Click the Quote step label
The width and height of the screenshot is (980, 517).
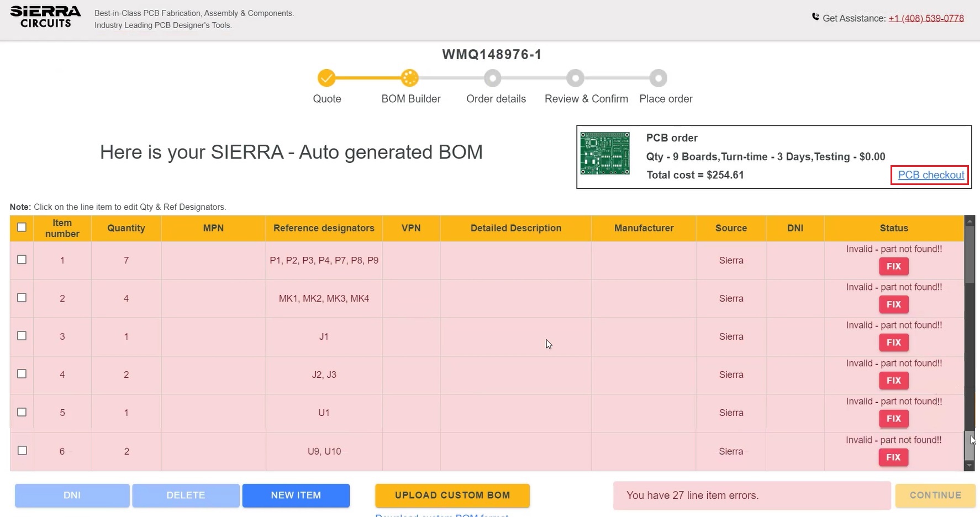coord(327,99)
